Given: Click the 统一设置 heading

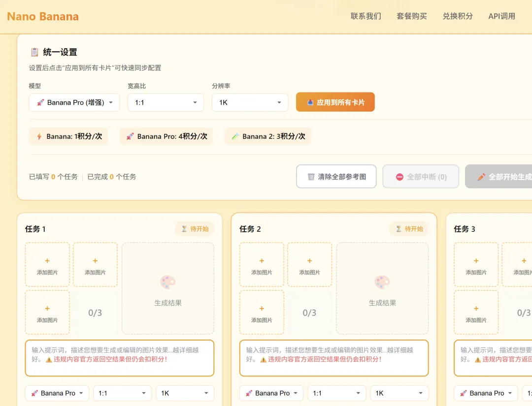Looking at the screenshot, I should 60,52.
